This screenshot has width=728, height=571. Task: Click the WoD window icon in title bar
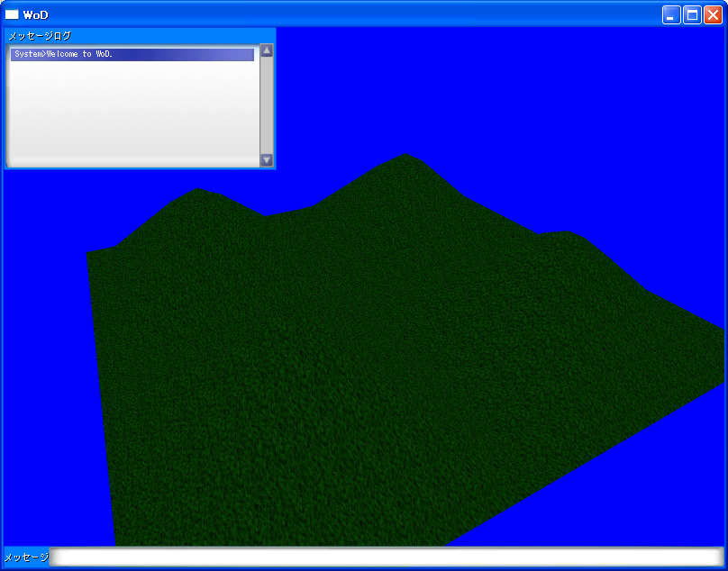(x=12, y=14)
